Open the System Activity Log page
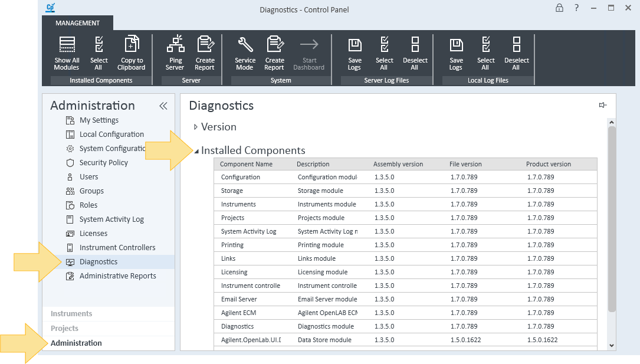Screen dimensions: 640x364 [x=111, y=219]
